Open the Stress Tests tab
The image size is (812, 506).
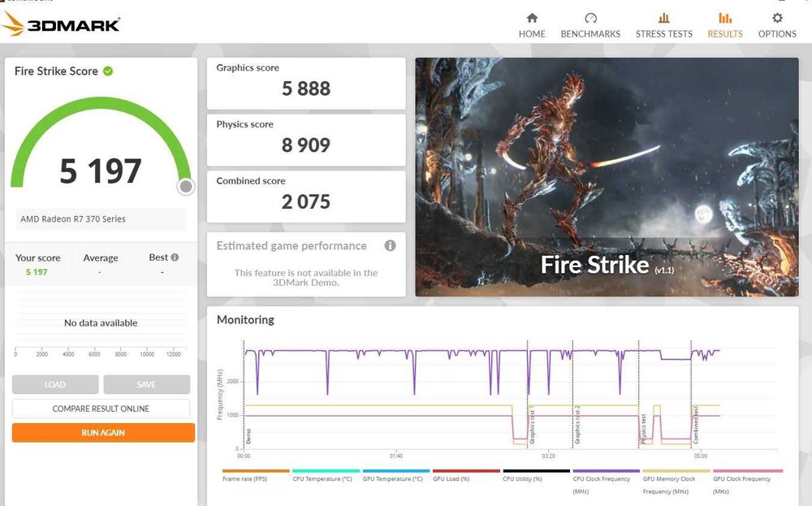point(664,25)
